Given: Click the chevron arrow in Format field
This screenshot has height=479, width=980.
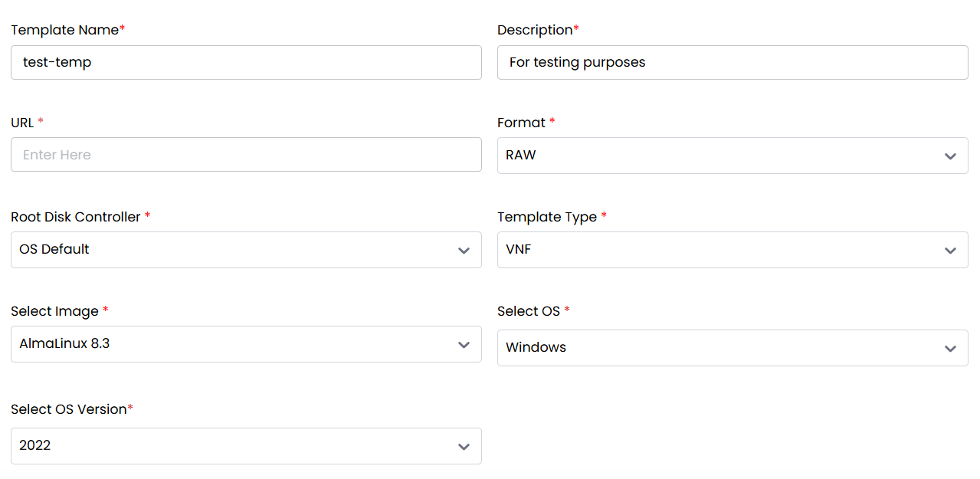Looking at the screenshot, I should tap(950, 156).
